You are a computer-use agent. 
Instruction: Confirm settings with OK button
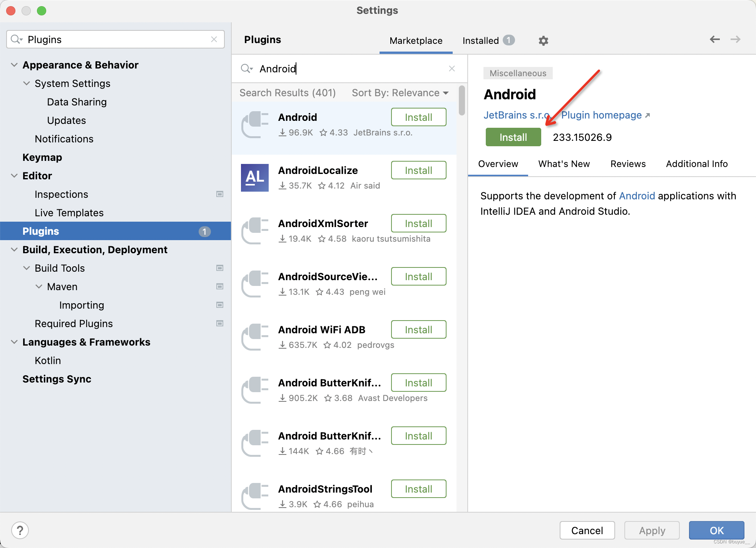pyautogui.click(x=716, y=531)
